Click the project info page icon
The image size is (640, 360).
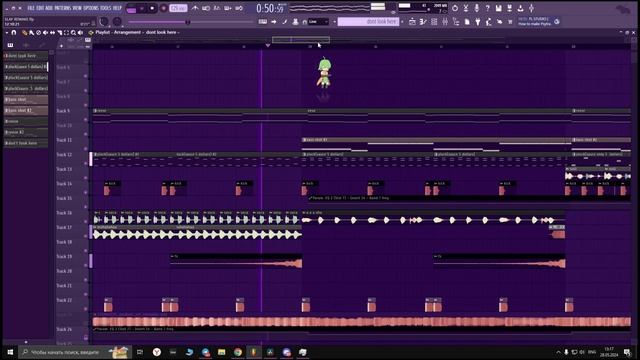[x=467, y=22]
